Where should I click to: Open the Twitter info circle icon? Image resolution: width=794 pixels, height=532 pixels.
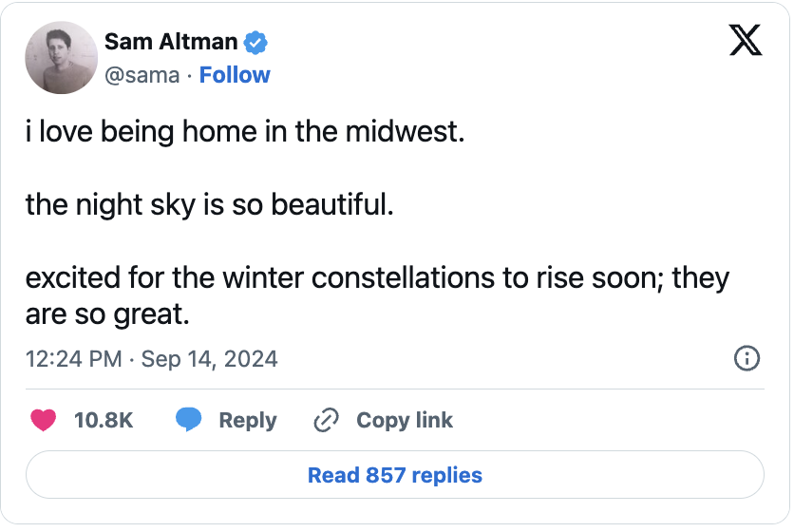(747, 358)
